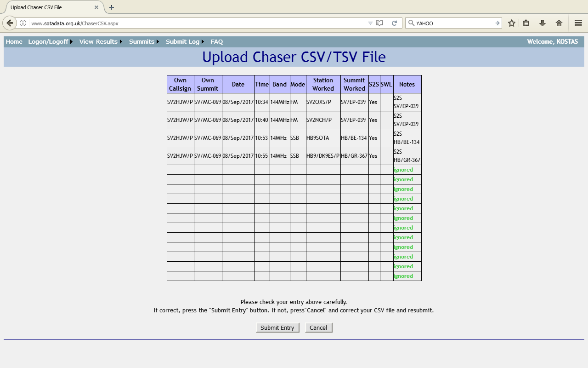
Task: Open a new tab with plus icon
Action: (x=112, y=7)
